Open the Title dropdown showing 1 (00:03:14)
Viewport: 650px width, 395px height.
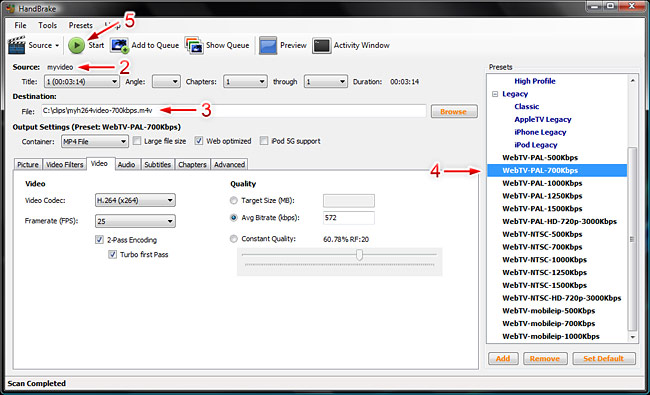point(82,82)
